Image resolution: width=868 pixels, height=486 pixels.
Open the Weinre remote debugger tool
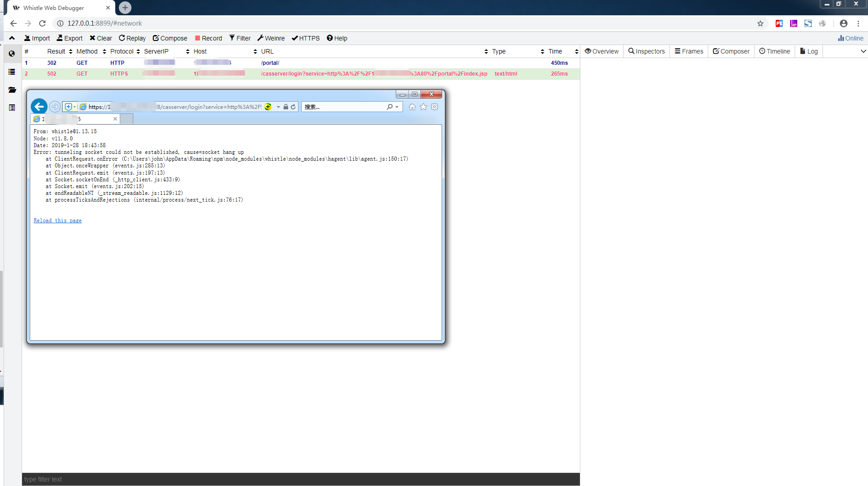click(271, 38)
